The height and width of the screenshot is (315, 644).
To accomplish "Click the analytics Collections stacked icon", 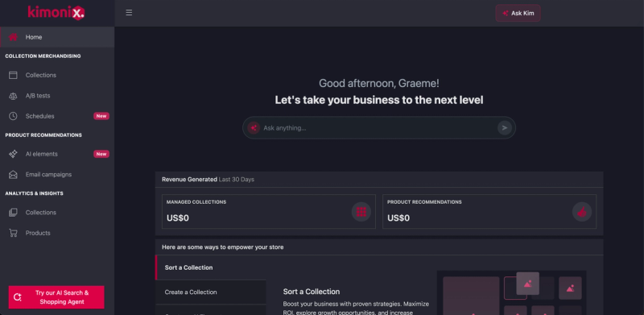I will (x=13, y=213).
